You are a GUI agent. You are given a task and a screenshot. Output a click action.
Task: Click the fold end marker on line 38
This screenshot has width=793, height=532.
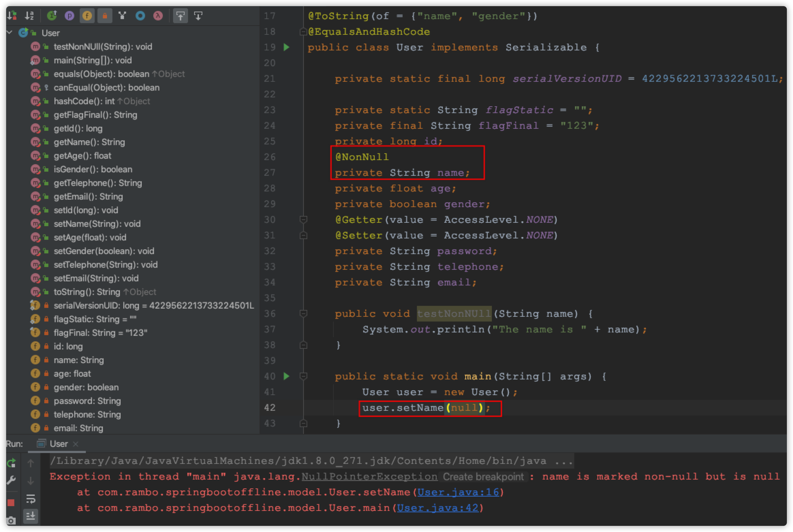303,345
